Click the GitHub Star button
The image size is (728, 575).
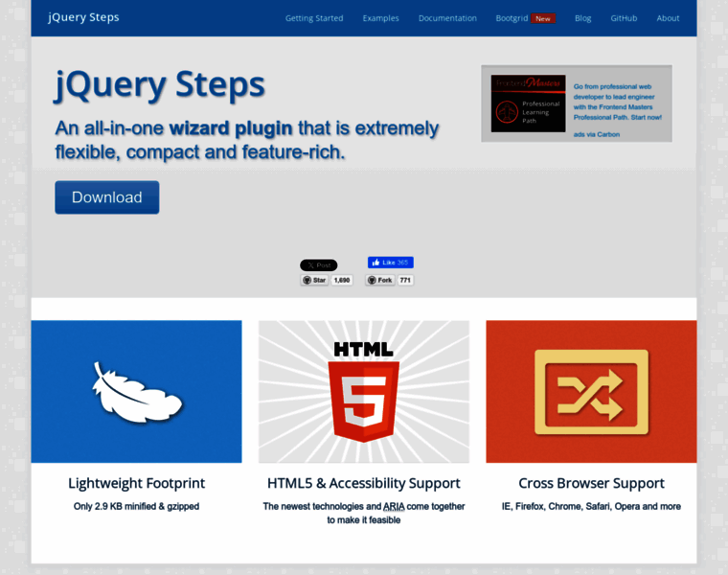314,280
